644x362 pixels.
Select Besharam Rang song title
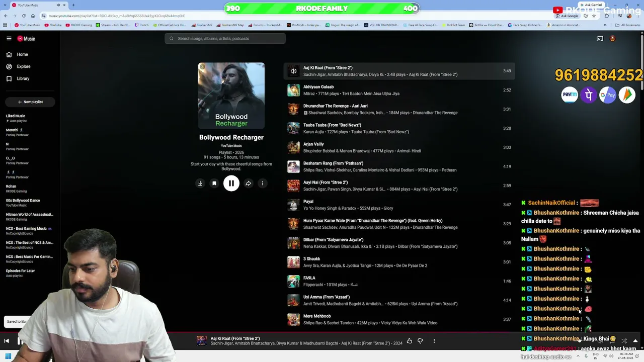(x=333, y=163)
